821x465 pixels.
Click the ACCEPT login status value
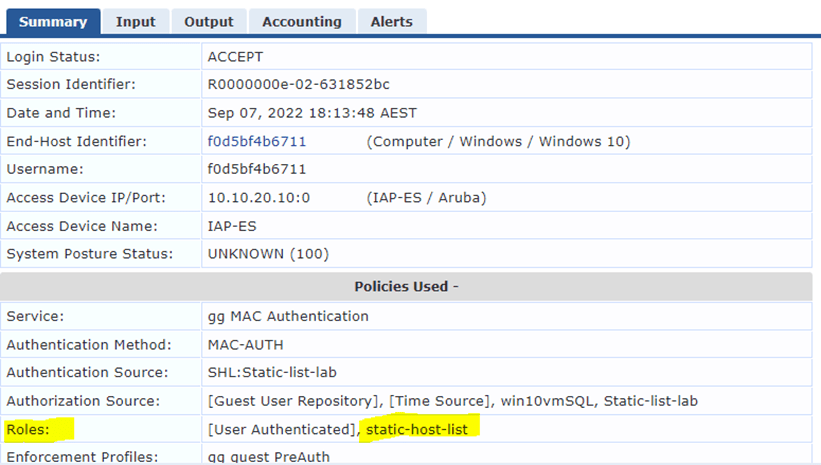pos(236,57)
